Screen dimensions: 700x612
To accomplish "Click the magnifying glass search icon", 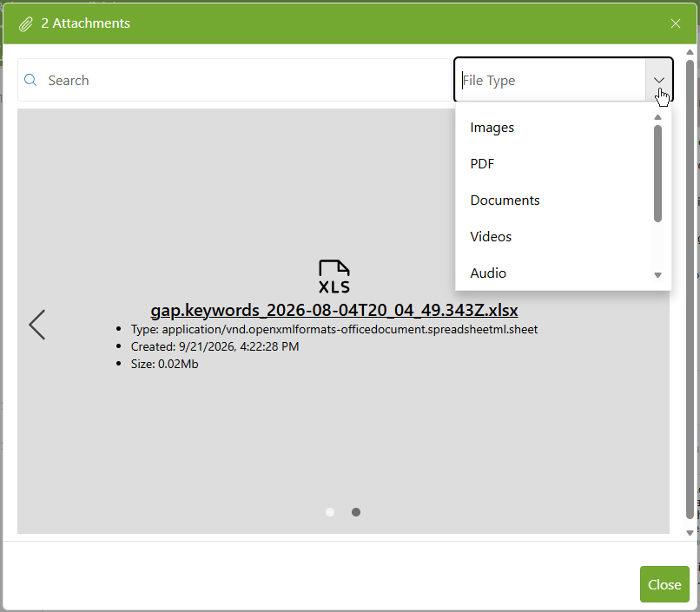I will (x=30, y=80).
